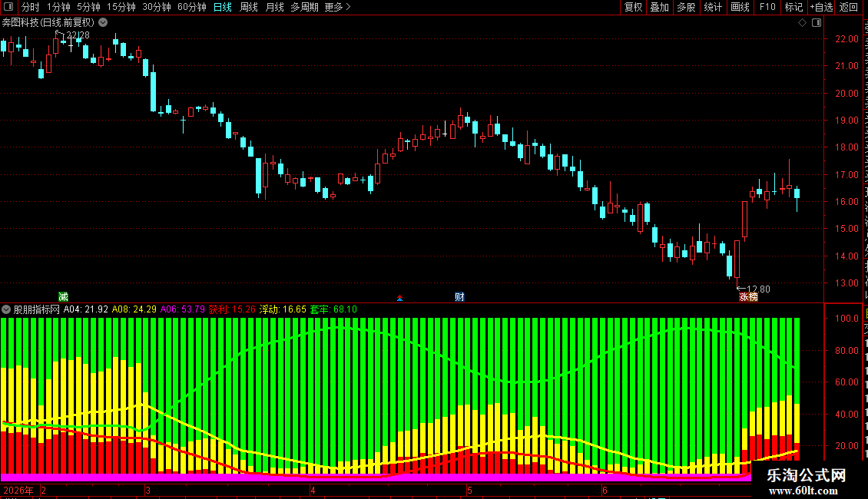Click the 返回 back button
Screen dimensions: 868x499
[x=848, y=7]
